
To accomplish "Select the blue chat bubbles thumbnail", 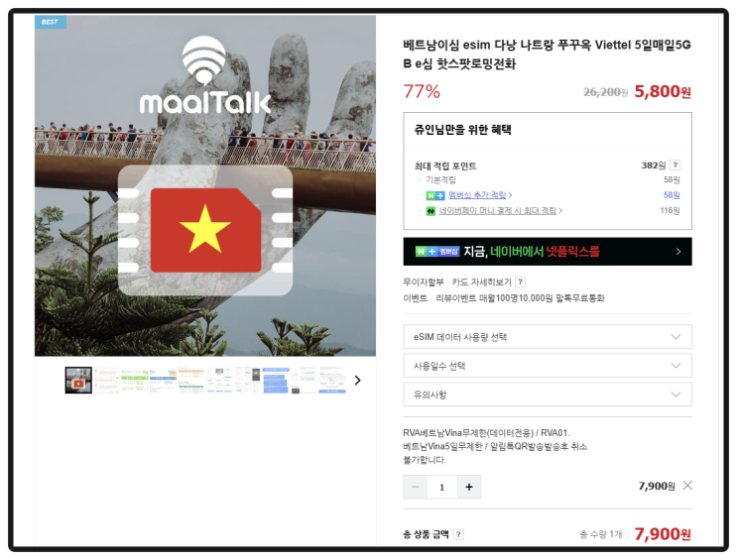I will point(276,380).
